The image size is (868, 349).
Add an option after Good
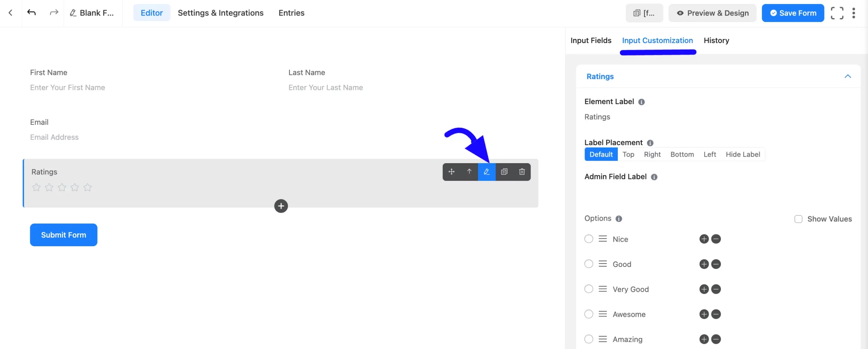click(704, 264)
